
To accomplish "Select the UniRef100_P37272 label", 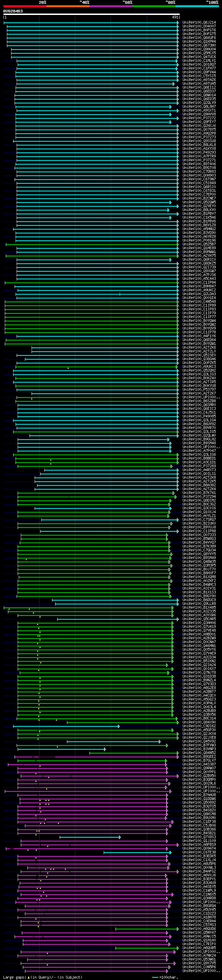I will [x=199, y=118].
